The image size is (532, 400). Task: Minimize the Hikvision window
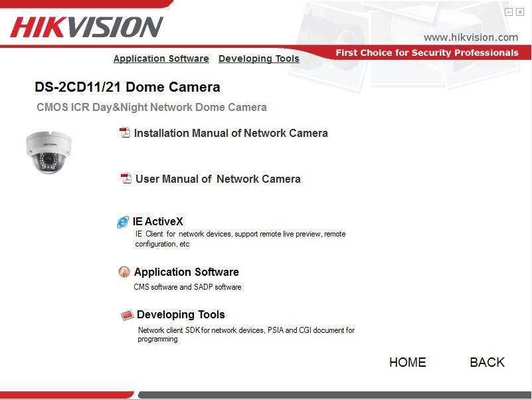(509, 12)
